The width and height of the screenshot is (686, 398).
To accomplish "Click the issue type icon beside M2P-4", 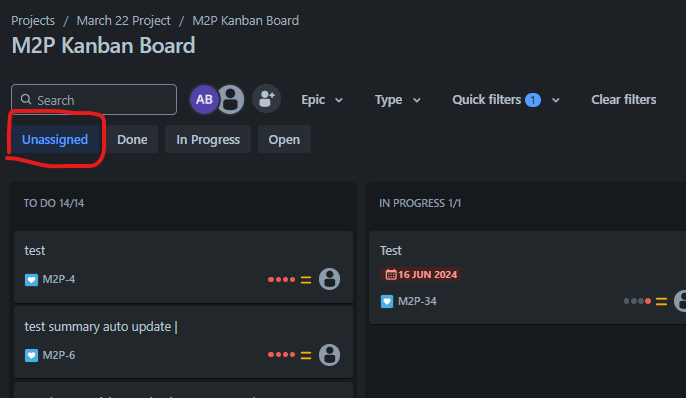I will coord(31,280).
